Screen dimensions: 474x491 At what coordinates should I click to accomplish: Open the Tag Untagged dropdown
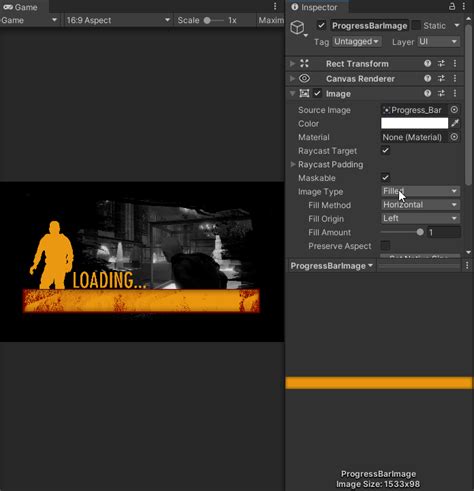click(x=356, y=42)
